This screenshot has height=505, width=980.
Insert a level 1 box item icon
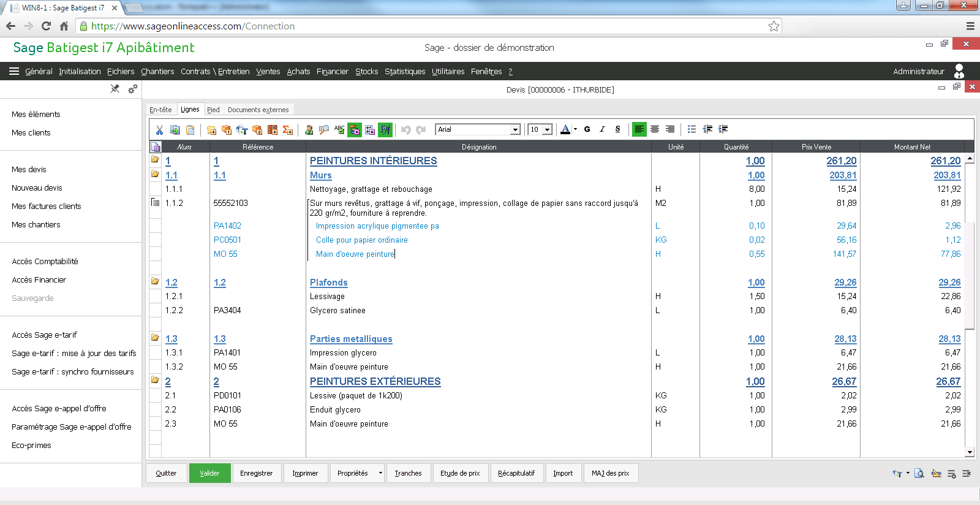click(x=227, y=130)
